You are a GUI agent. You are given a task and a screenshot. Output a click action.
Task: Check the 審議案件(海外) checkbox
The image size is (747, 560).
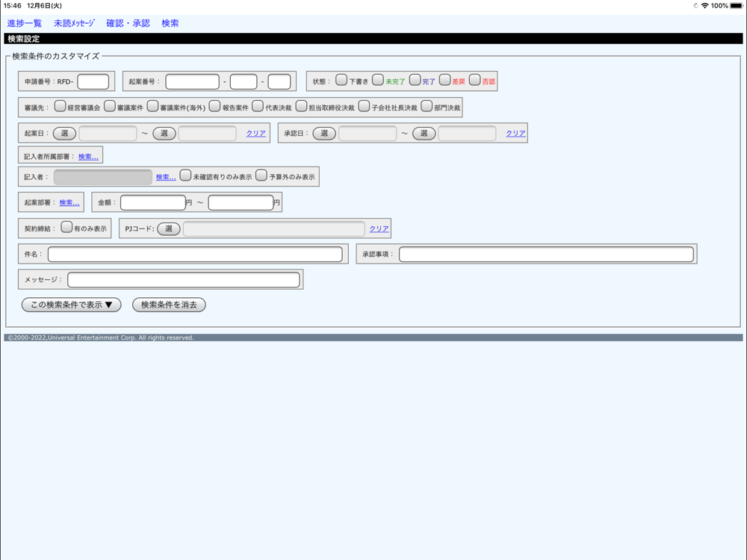[152, 106]
